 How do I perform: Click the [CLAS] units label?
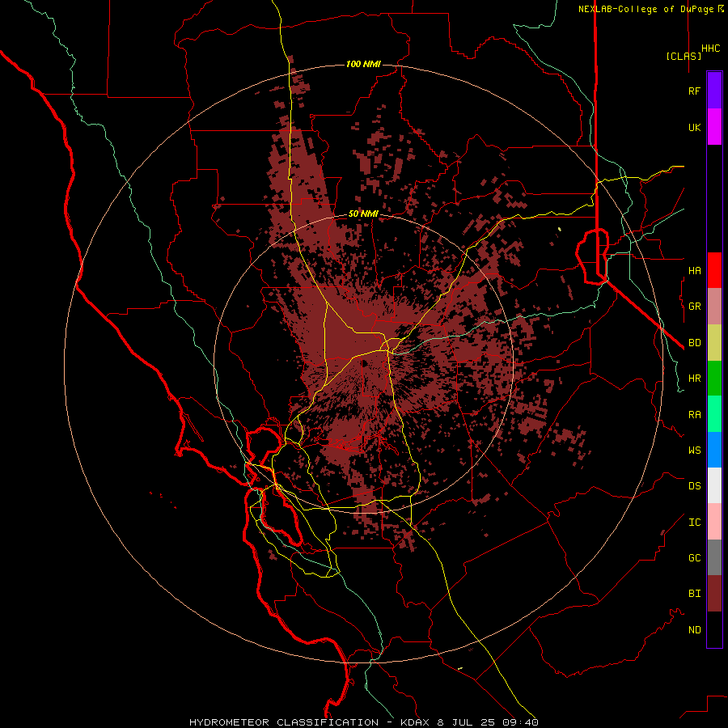click(x=684, y=56)
